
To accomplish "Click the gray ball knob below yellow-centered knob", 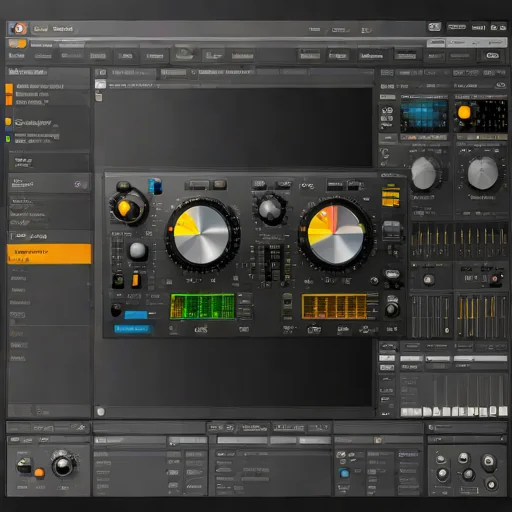I will click(x=137, y=251).
